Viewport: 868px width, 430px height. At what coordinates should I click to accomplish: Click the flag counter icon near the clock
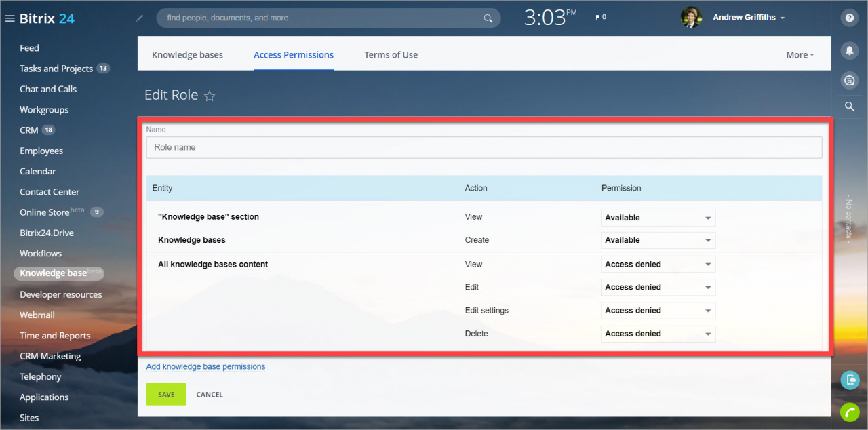tap(600, 17)
